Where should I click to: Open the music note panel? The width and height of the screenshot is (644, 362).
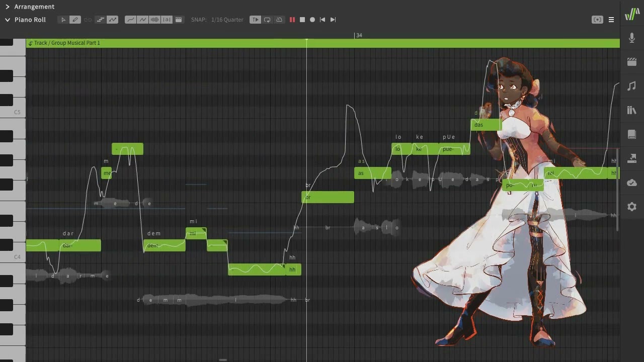632,86
